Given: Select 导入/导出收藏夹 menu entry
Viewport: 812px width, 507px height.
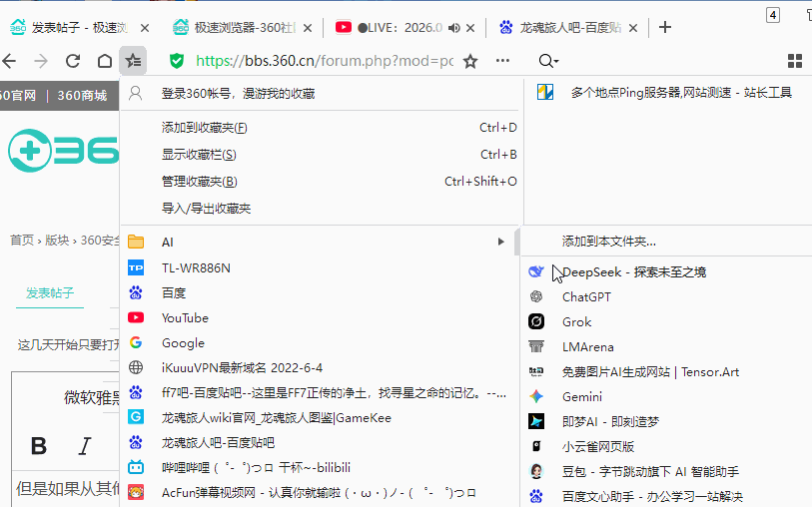Looking at the screenshot, I should pos(319,208).
